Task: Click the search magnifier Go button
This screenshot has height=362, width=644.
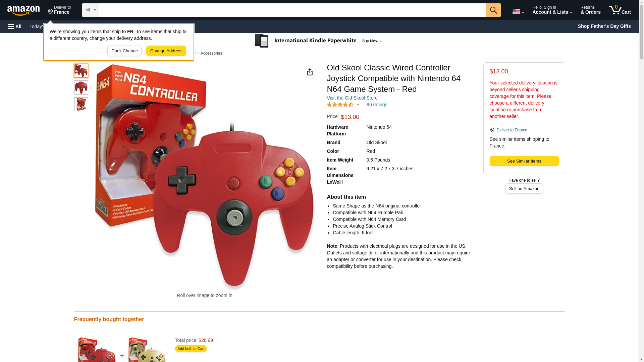Action: pyautogui.click(x=493, y=10)
